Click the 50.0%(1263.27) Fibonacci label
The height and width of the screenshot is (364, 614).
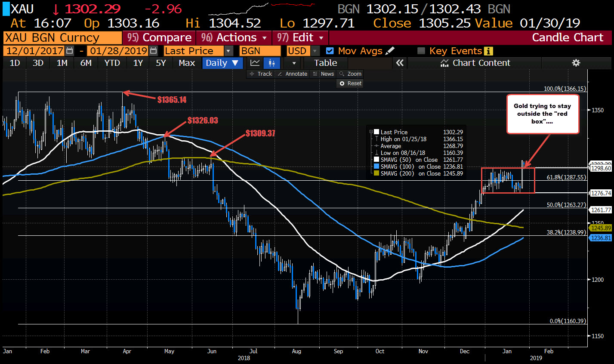pyautogui.click(x=566, y=205)
